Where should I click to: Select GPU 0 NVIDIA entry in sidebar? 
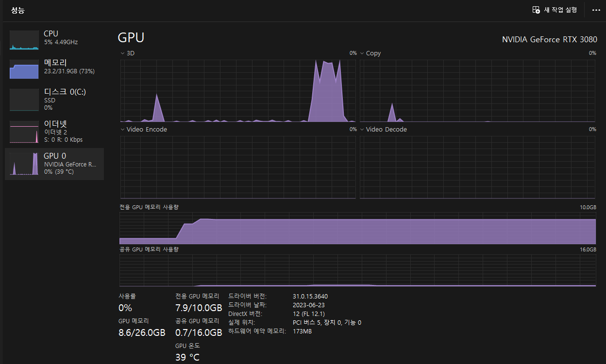[53, 164]
